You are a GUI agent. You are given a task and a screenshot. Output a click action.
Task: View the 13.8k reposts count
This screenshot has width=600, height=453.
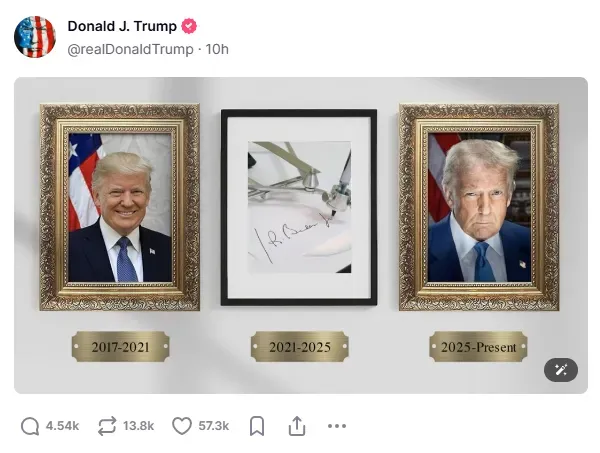[139, 426]
